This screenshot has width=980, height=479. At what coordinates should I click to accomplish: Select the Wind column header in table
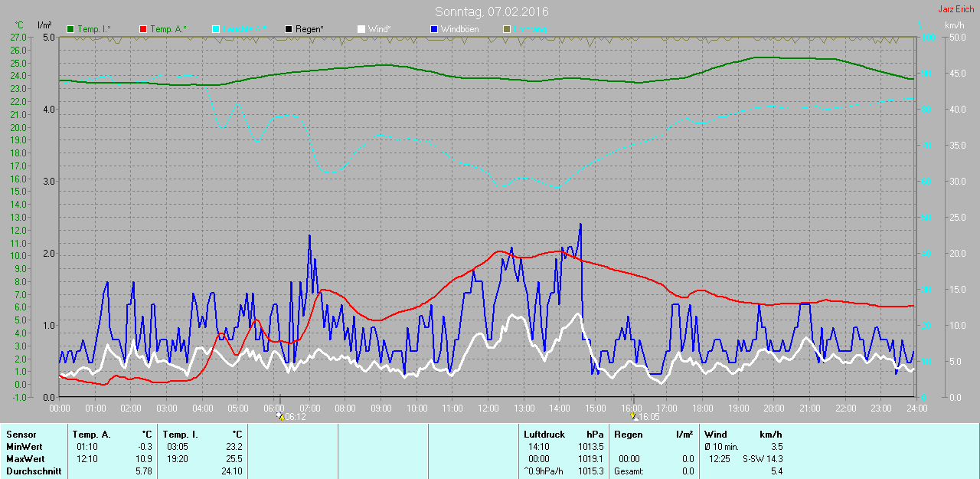(x=716, y=435)
